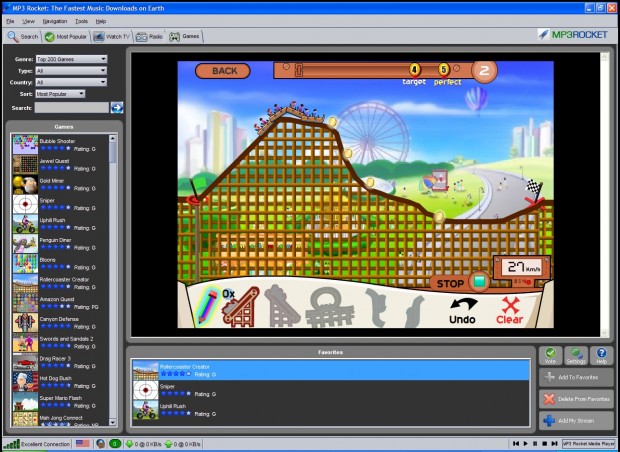Select the rainbow pencil drawing tool
This screenshot has height=452, width=620.
click(x=208, y=306)
